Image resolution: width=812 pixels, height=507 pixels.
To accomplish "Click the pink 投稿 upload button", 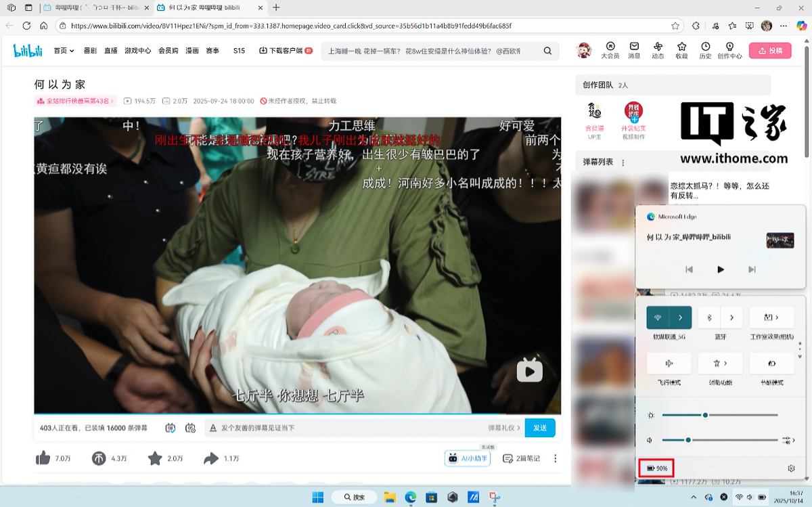I will point(770,51).
